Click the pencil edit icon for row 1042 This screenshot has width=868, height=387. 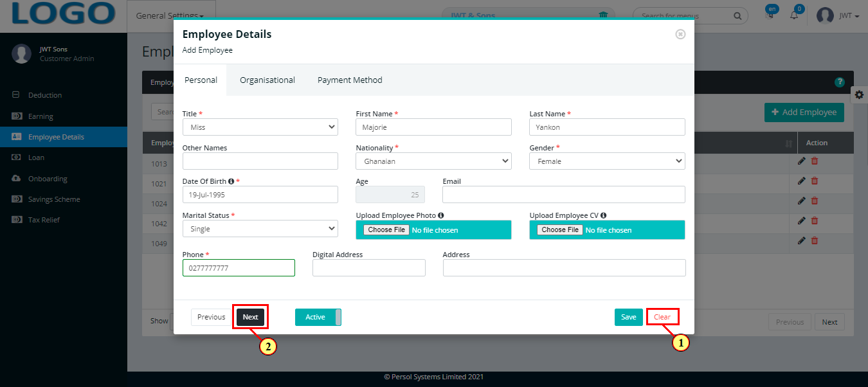pyautogui.click(x=801, y=221)
